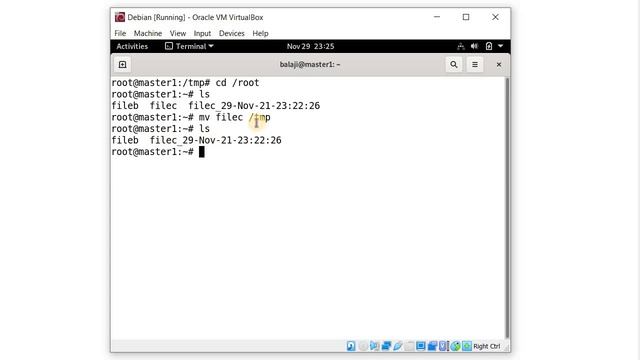Expand the Terminal app menu dropdown
The width and height of the screenshot is (640, 360).
click(x=189, y=46)
